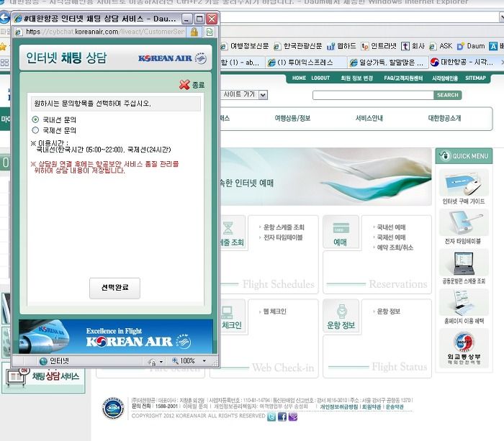Select the 국내선 문의 radio option
The image size is (504, 441).
35,119
